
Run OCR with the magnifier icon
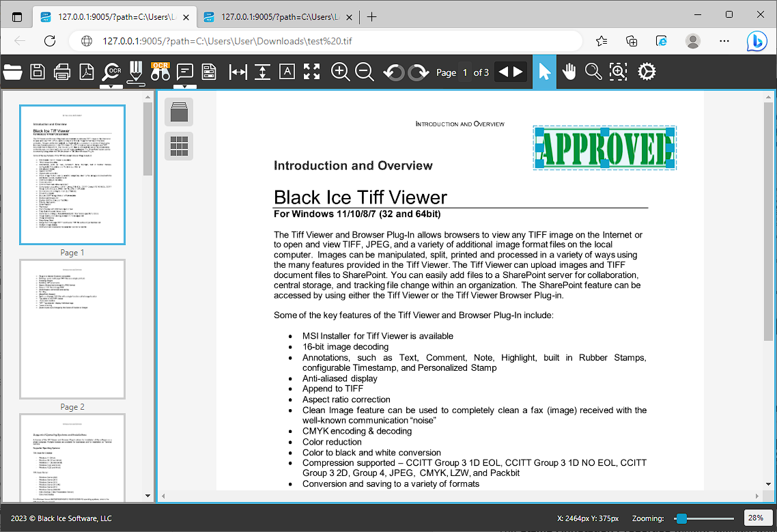tap(111, 72)
